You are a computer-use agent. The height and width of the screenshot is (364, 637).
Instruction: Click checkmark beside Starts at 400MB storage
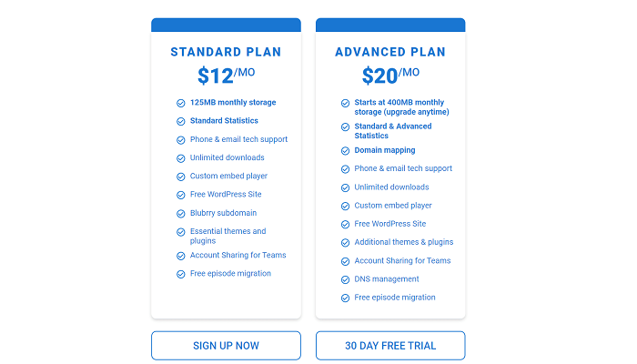tap(346, 104)
